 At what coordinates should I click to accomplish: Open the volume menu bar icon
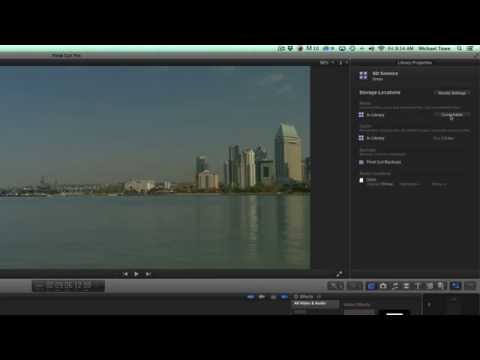[x=371, y=49]
